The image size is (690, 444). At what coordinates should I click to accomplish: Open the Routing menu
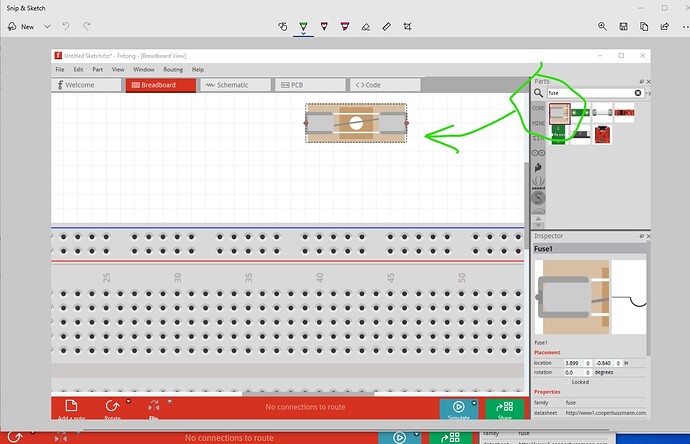pos(172,70)
